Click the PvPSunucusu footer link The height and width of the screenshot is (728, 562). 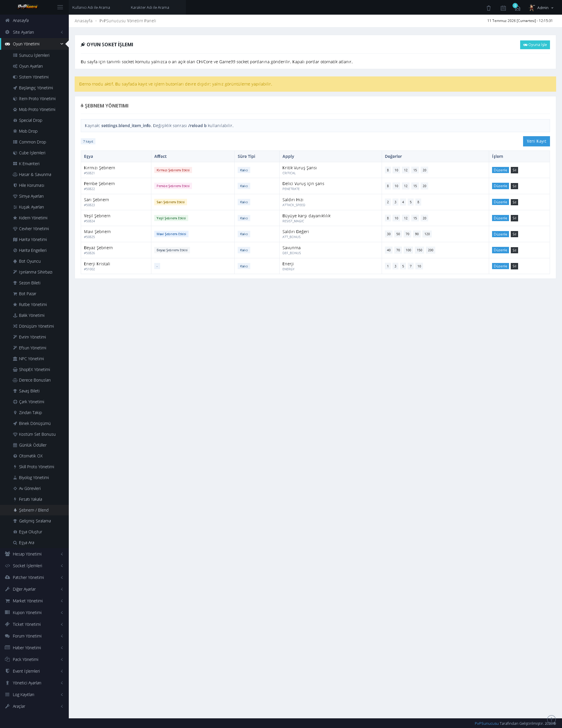[x=486, y=723]
